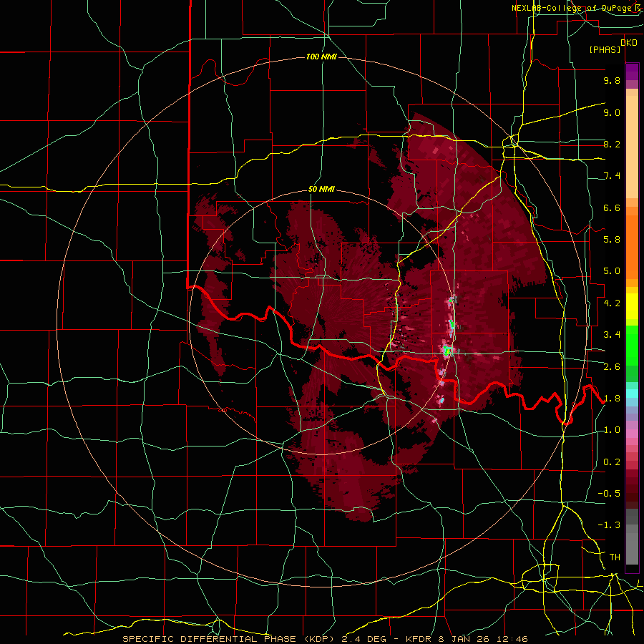
Task: Click the -1.3 value on the color scale
Action: click(609, 526)
